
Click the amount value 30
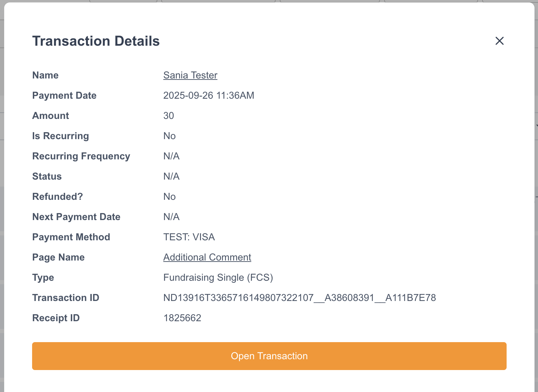(169, 116)
